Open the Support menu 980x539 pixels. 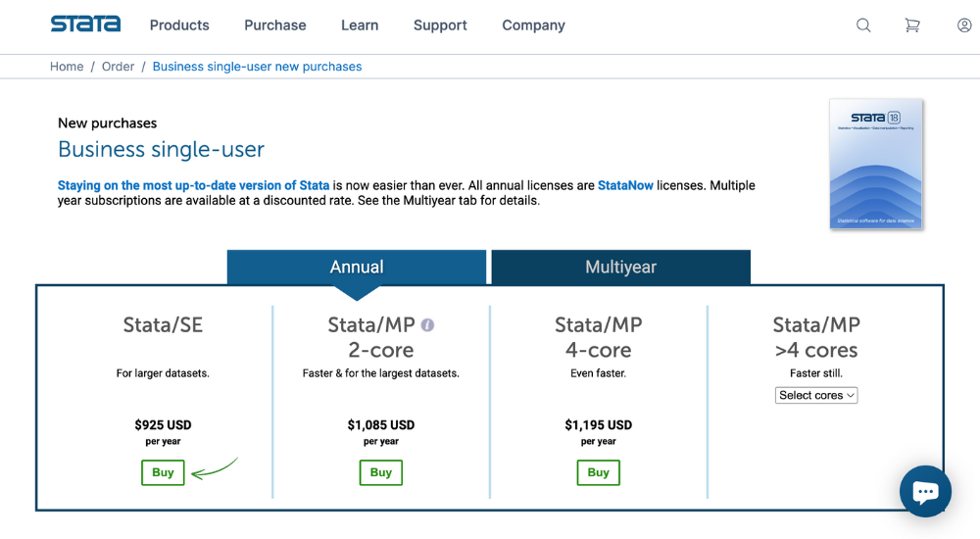coord(440,25)
